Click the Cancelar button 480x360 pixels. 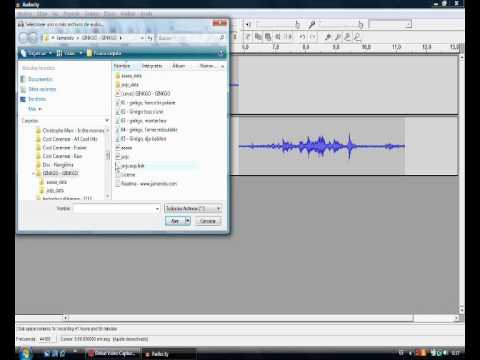click(x=208, y=221)
